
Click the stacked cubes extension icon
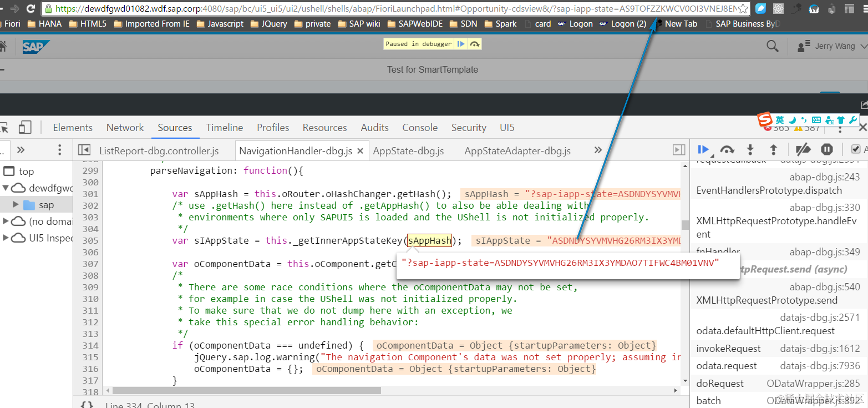click(x=831, y=8)
